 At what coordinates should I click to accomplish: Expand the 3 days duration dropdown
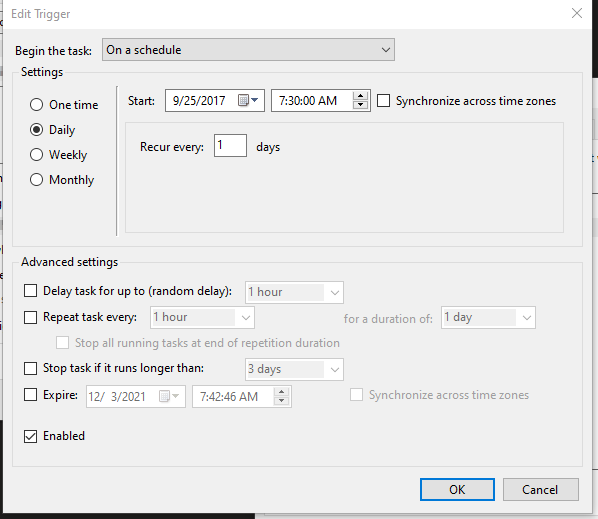[x=294, y=369]
